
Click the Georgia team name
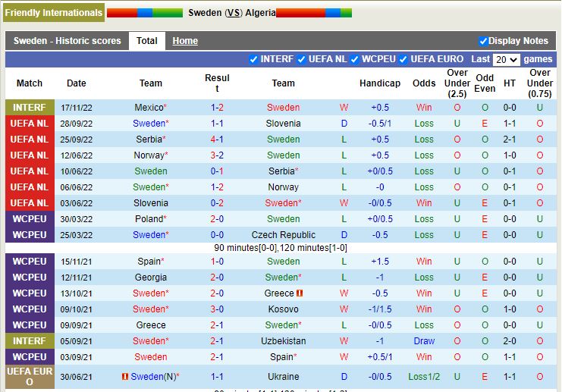coord(150,278)
